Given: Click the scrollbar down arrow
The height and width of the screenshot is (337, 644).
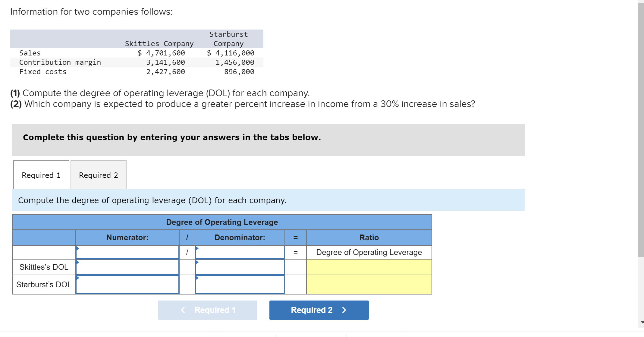Looking at the screenshot, I should pos(642,322).
